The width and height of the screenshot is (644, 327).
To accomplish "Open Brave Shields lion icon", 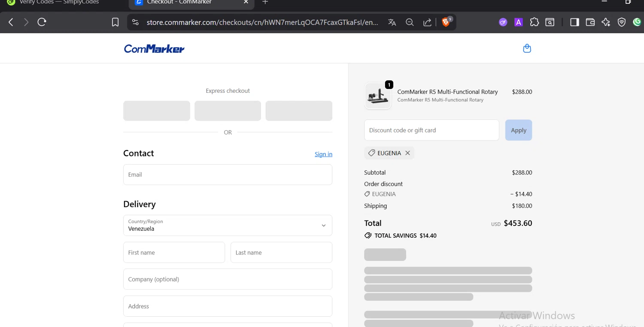I will coord(447,22).
